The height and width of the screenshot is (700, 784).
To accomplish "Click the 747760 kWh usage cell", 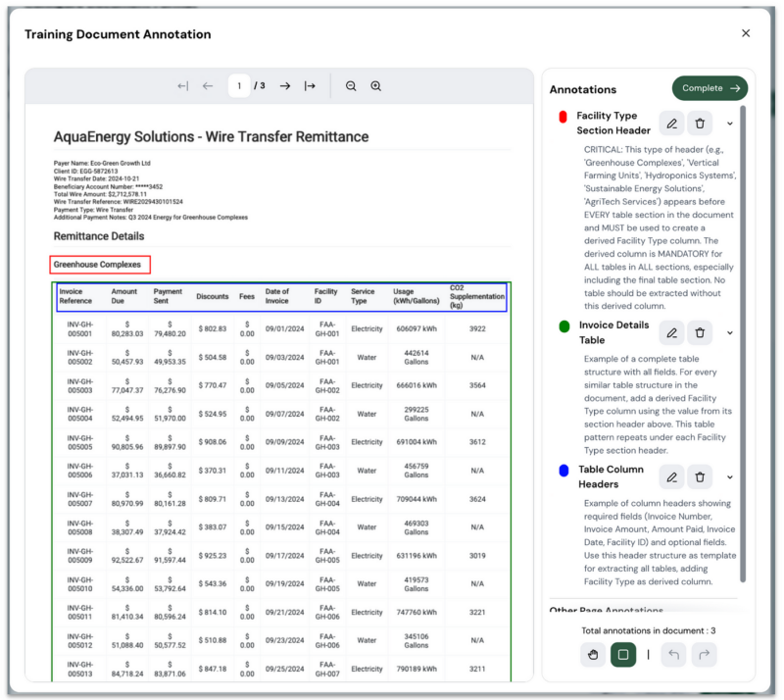I will click(416, 612).
